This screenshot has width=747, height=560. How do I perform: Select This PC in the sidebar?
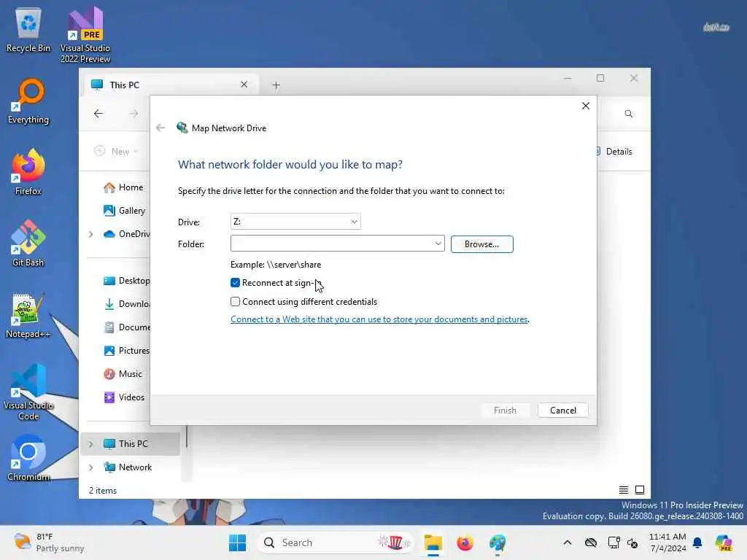point(130,444)
